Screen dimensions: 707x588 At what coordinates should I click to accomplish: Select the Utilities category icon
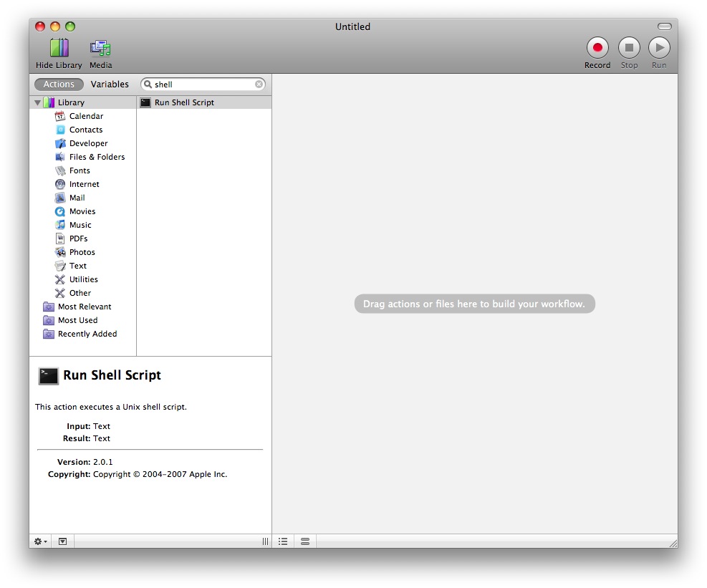(x=60, y=279)
